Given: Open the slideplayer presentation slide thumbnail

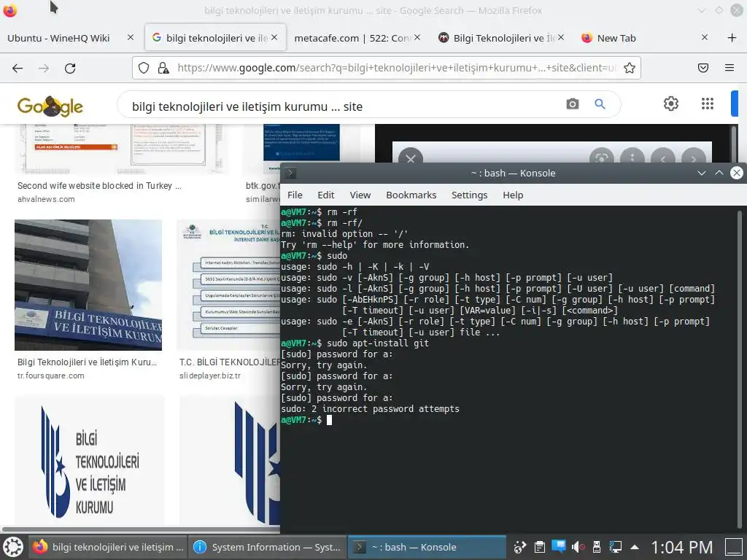Looking at the screenshot, I should (x=228, y=285).
